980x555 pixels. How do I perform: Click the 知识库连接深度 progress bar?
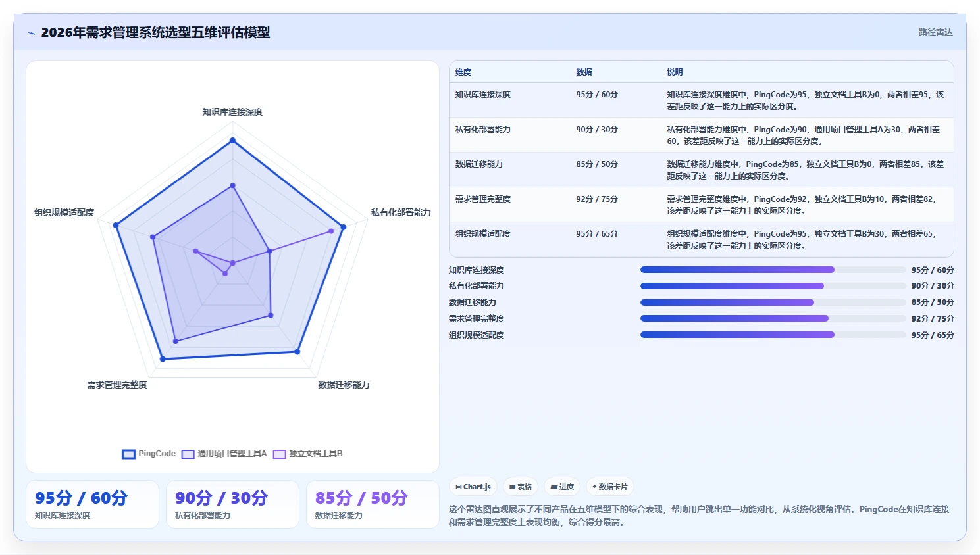pyautogui.click(x=773, y=270)
